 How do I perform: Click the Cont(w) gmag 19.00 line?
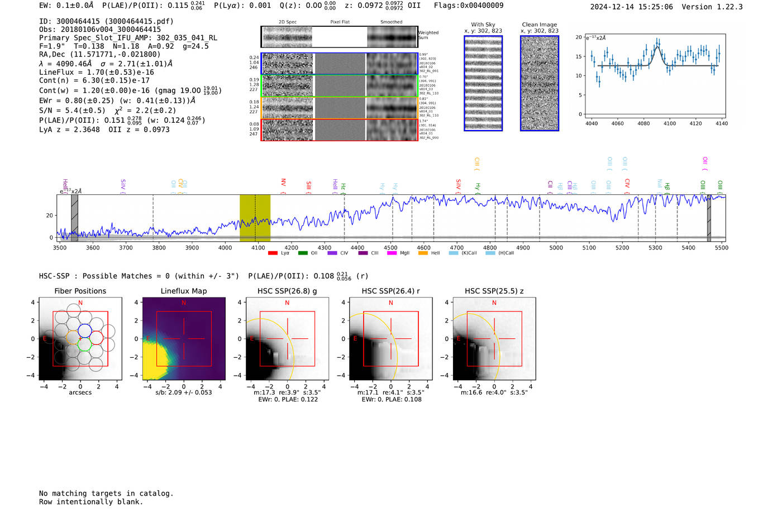131,90
